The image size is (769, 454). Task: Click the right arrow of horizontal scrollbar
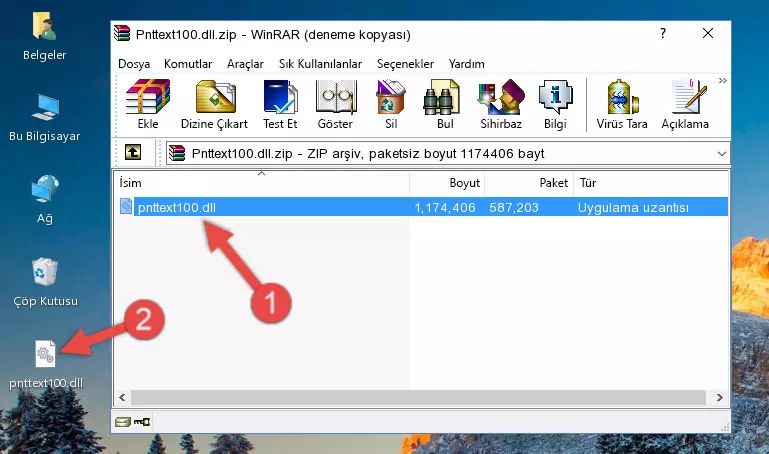[x=719, y=398]
